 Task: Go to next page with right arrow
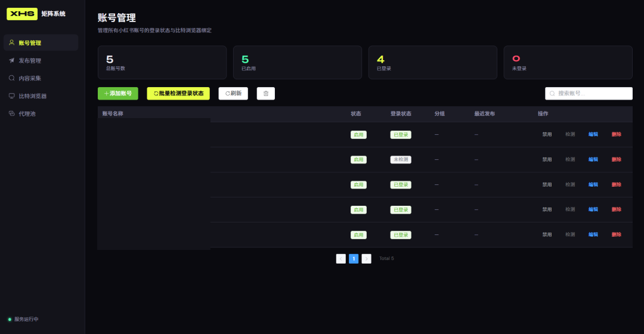pos(366,258)
